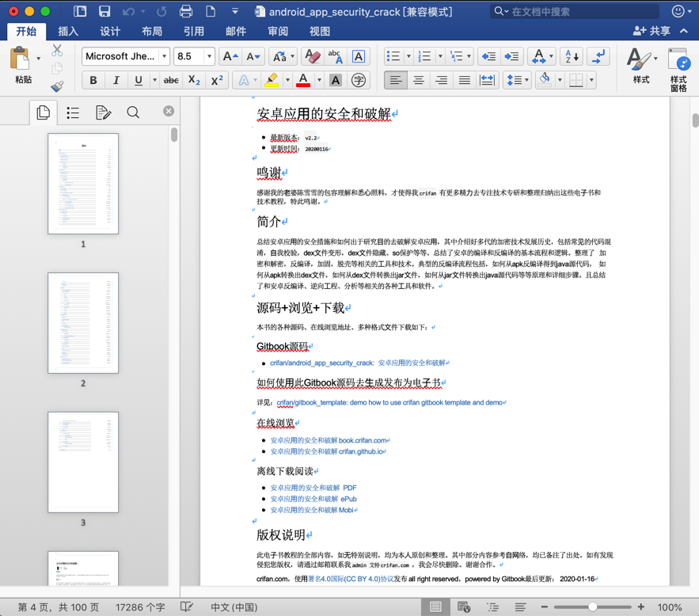The width and height of the screenshot is (699, 616).
Task: Switch to the 引用 ribbon tab
Action: [x=194, y=31]
